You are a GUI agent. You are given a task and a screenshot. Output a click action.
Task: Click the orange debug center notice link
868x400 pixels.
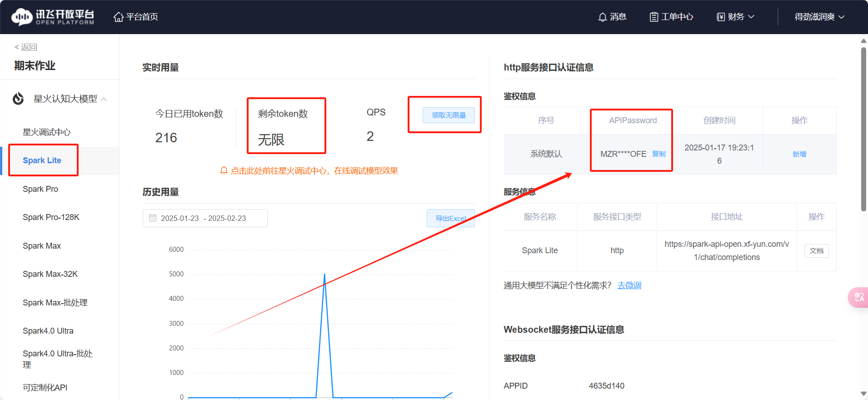coord(314,170)
